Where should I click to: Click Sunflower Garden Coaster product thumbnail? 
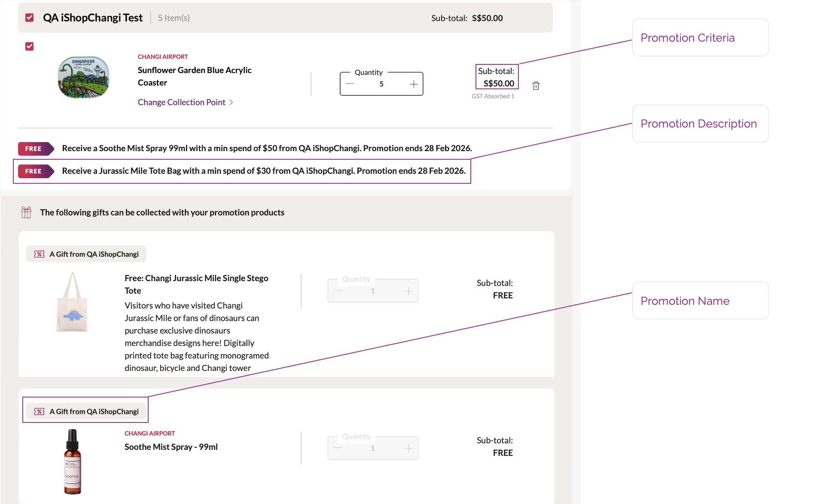[x=83, y=77]
